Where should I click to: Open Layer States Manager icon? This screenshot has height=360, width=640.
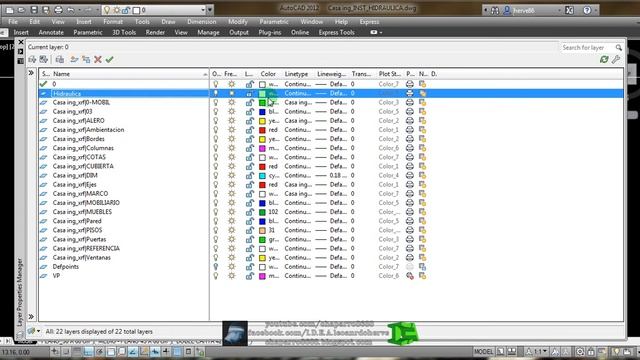(x=60, y=60)
